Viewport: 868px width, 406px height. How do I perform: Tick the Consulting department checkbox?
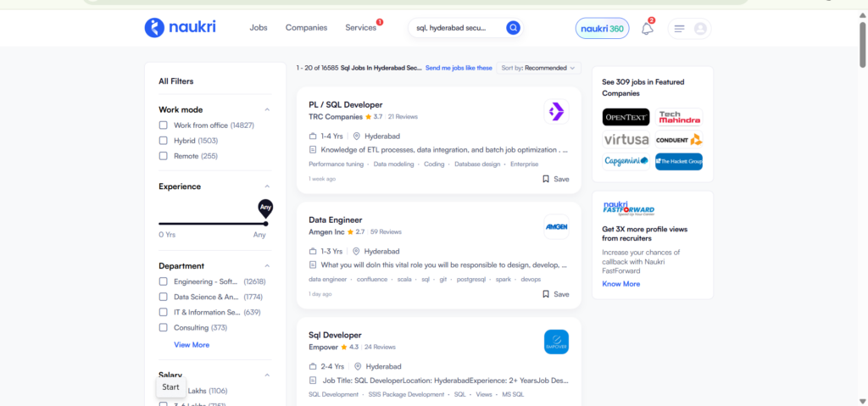point(164,327)
